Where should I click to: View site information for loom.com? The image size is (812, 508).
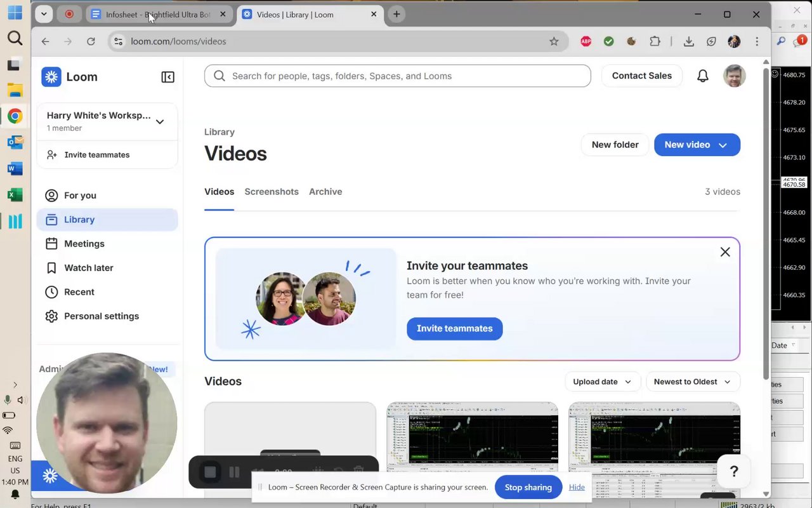click(117, 41)
